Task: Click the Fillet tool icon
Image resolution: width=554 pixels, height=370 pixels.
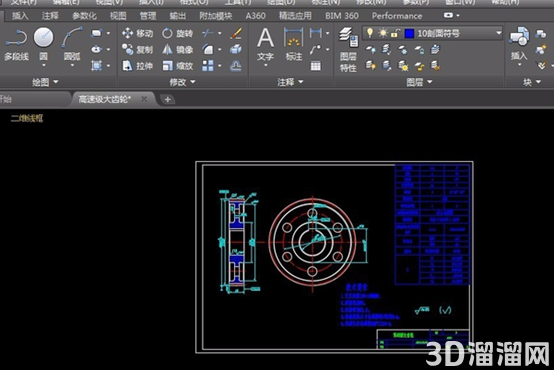Action: (208, 49)
